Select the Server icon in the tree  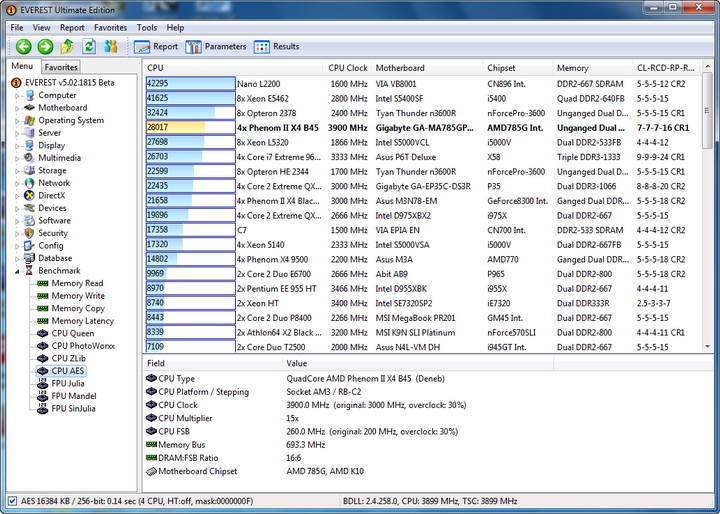[29, 133]
